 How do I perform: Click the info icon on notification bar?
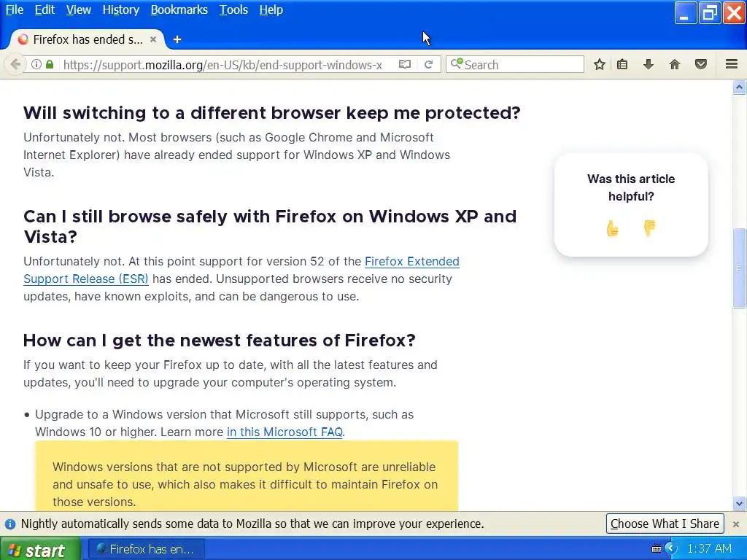(x=10, y=524)
